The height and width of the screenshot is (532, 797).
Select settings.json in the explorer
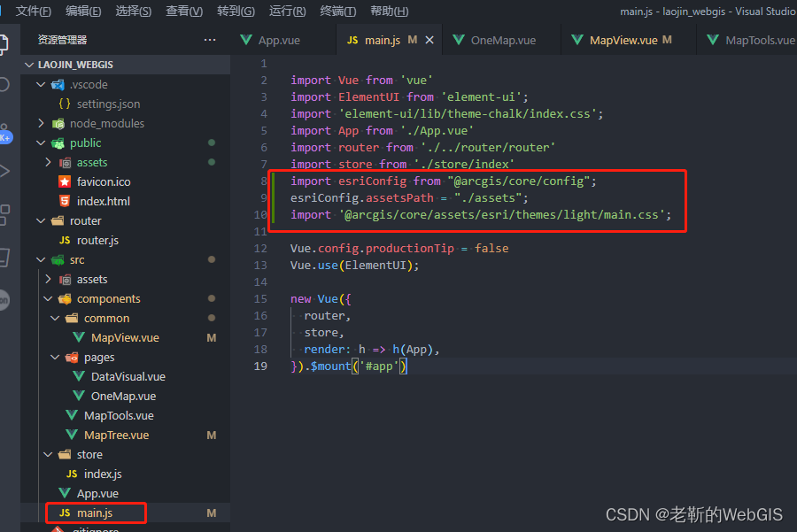[x=108, y=104]
